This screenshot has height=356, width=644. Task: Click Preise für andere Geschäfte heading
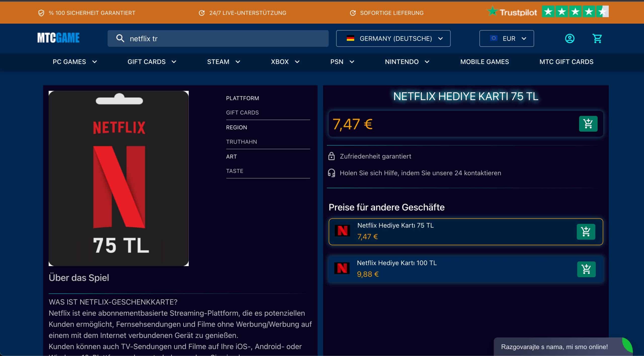click(x=386, y=207)
